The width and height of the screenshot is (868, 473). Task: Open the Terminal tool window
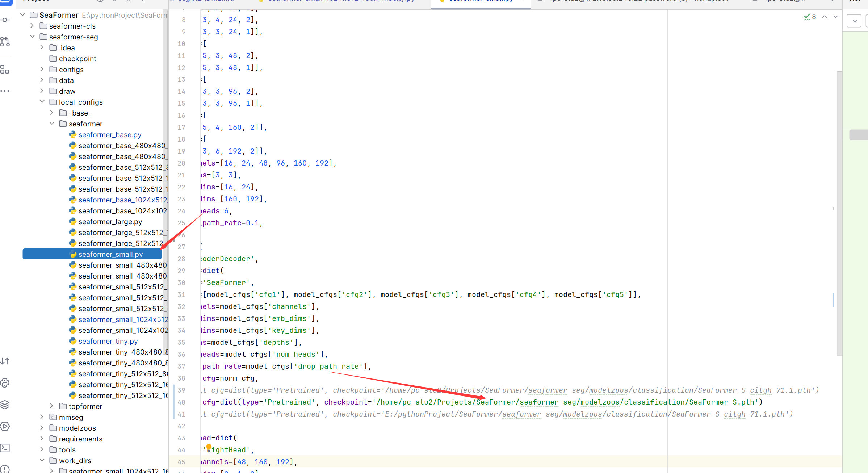[5, 448]
